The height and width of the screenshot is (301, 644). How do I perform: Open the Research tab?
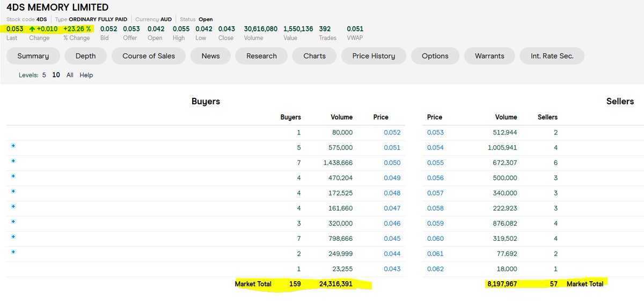pos(262,56)
